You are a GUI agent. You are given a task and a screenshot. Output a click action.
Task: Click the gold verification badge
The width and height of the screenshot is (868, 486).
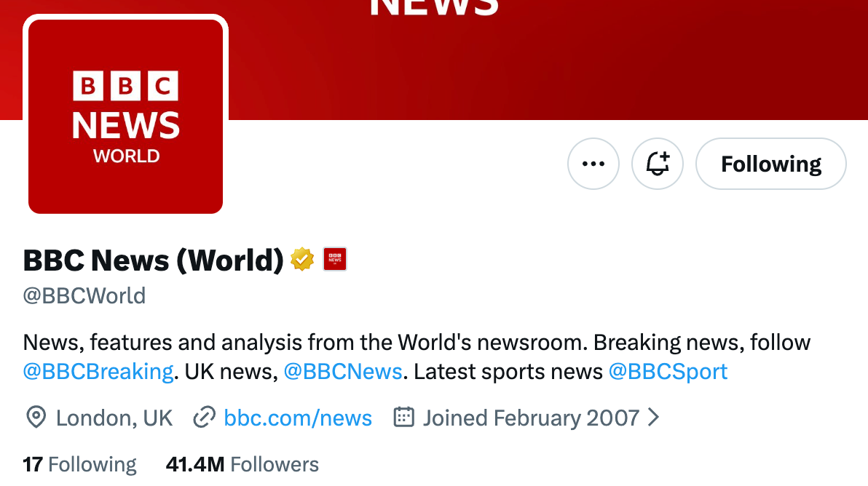coord(301,259)
